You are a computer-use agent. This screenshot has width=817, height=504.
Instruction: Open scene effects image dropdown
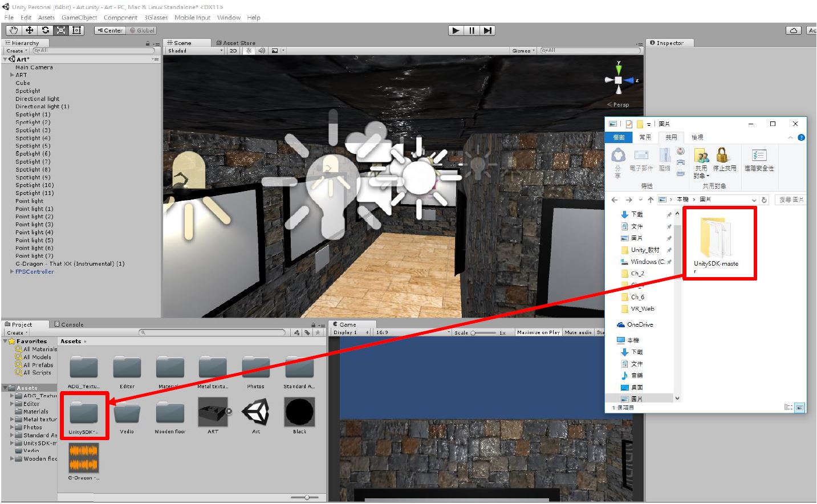tap(277, 51)
